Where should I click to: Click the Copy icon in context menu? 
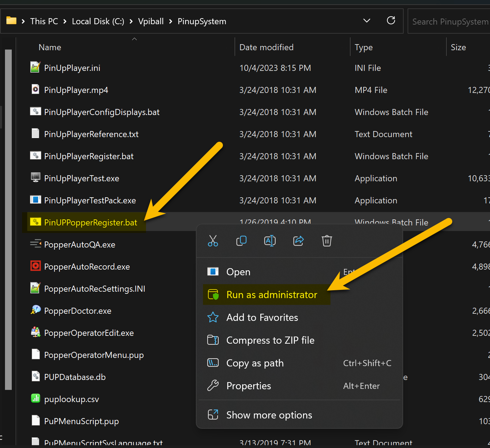coord(241,241)
